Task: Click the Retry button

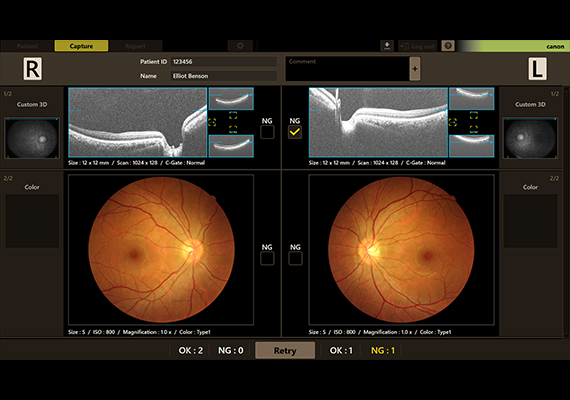Action: pos(285,351)
